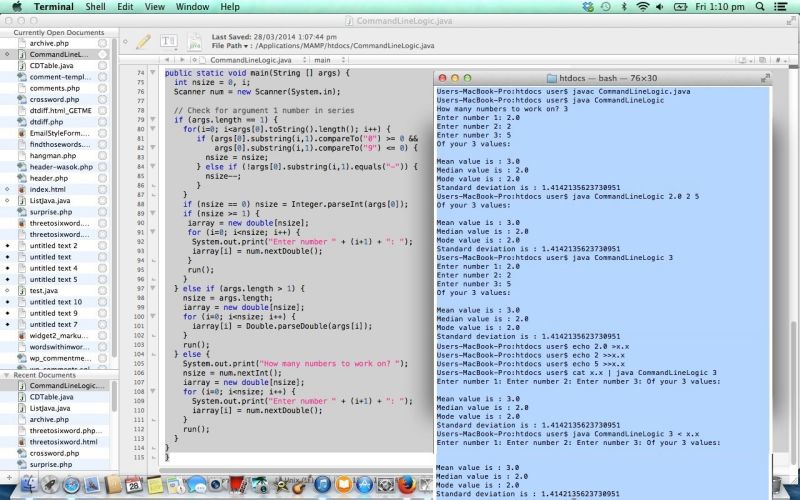Click the Spotlight search icon
This screenshot has width=800, height=500.
pos(760,7)
